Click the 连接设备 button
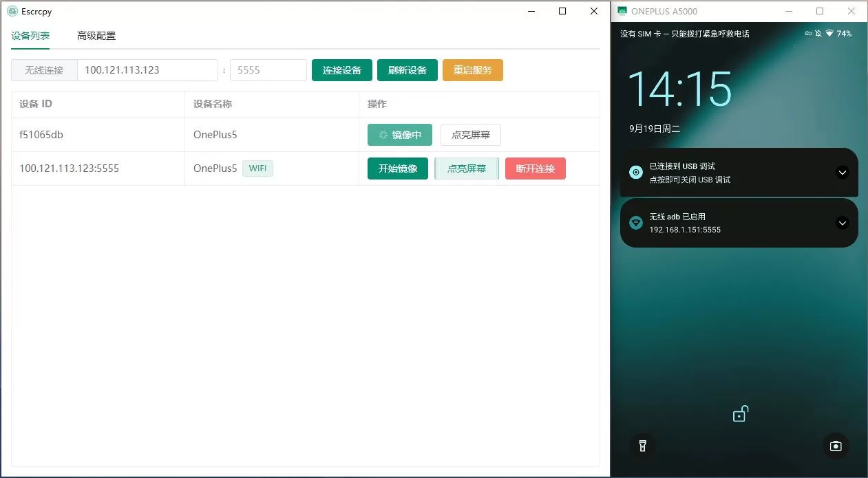Screen dimensions: 868x478 pyautogui.click(x=341, y=69)
